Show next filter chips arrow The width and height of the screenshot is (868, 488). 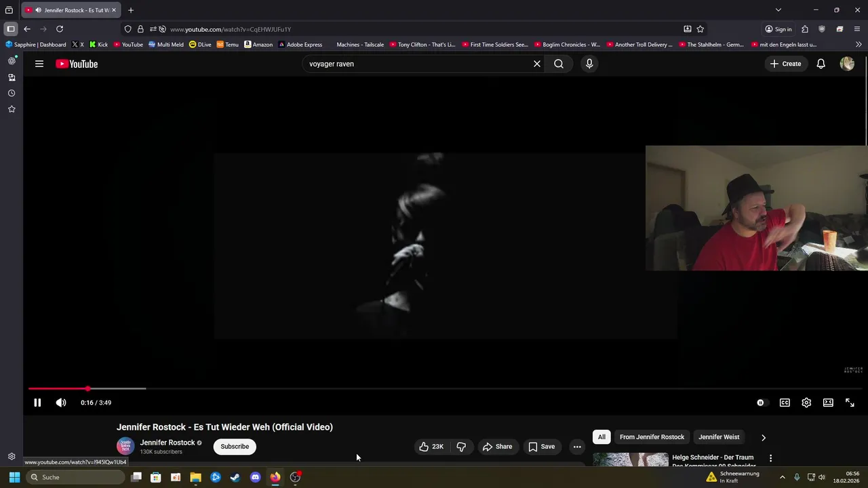point(764,437)
